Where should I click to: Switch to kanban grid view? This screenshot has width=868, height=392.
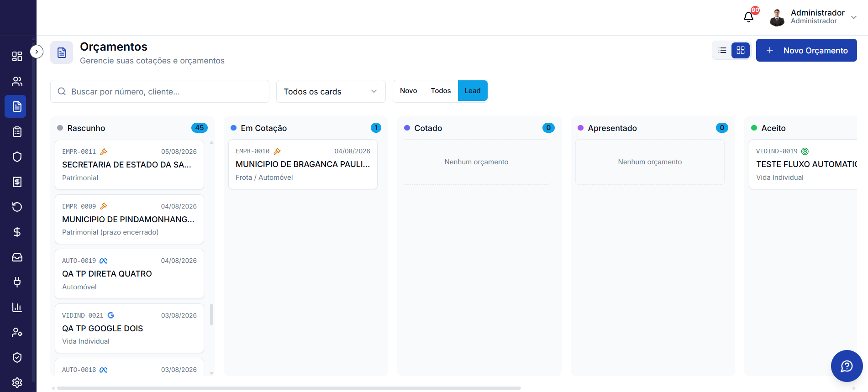[x=741, y=50]
